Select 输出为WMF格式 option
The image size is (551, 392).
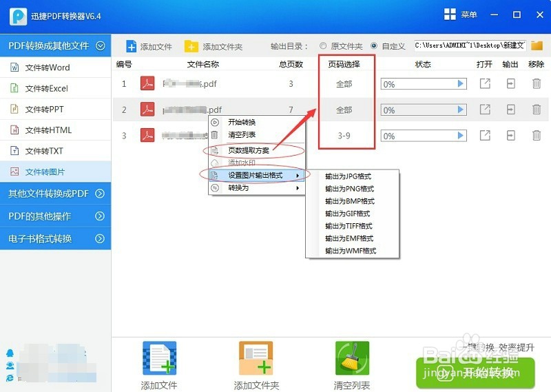point(353,251)
